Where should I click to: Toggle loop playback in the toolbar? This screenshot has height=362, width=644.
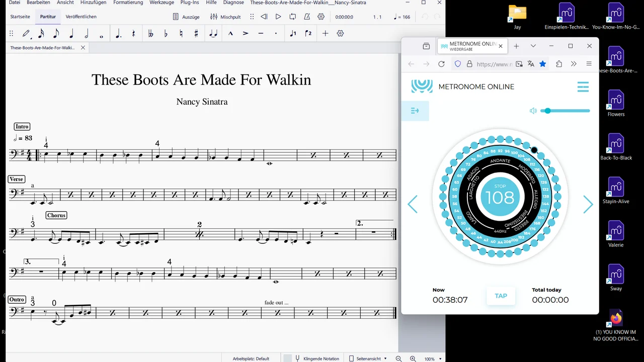click(x=293, y=17)
